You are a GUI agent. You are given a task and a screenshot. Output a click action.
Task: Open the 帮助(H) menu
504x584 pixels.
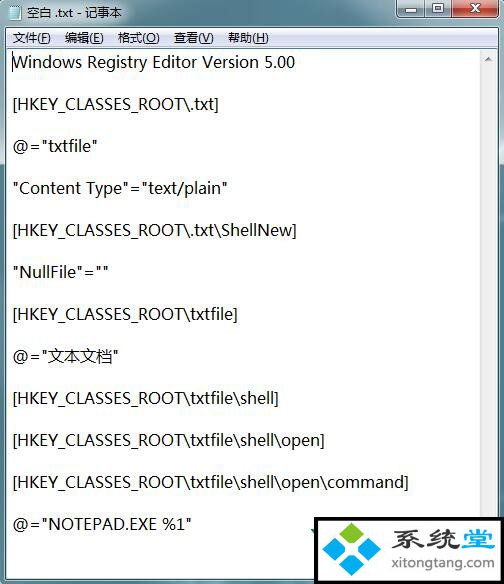(248, 38)
